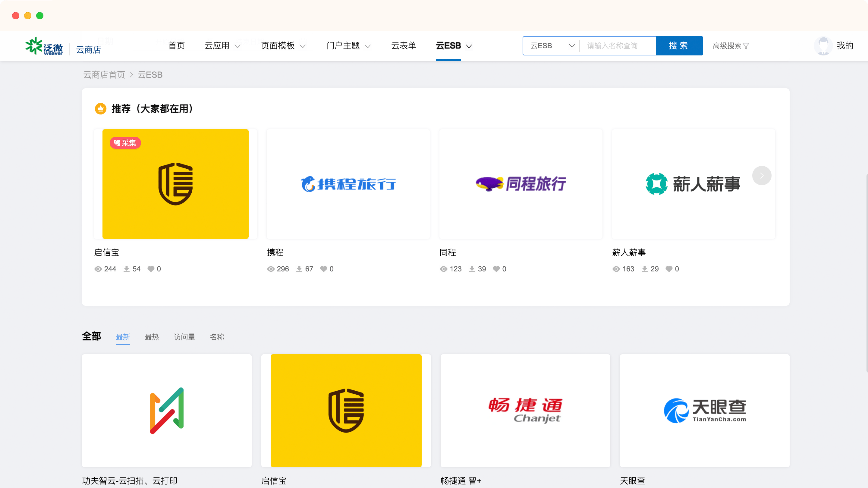Click the heart like icon under 启信宝
This screenshot has height=488, width=868.
click(x=151, y=269)
